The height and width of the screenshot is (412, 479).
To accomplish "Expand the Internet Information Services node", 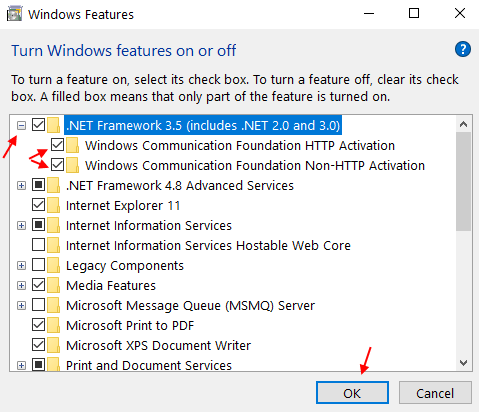I will click(x=21, y=225).
